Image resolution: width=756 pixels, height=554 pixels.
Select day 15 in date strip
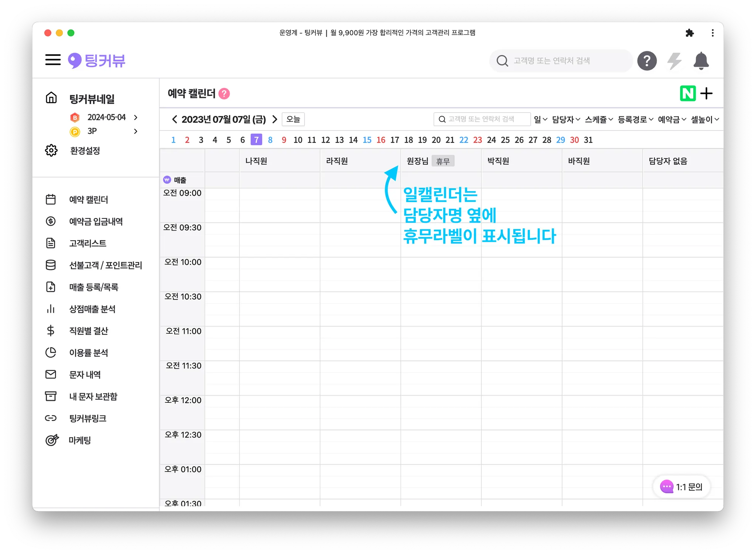367,140
